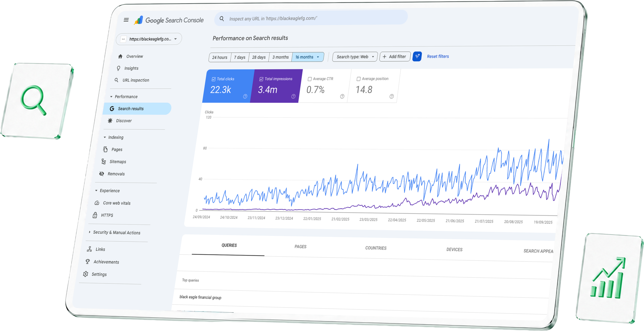Screen dimensions: 644x331
Task: Click the help icon on Total impressions card
Action: 293,96
